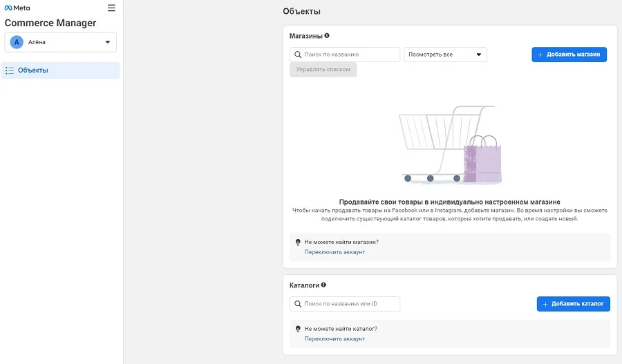Click the 'Управлять списком' button
622x364 pixels.
coord(323,70)
